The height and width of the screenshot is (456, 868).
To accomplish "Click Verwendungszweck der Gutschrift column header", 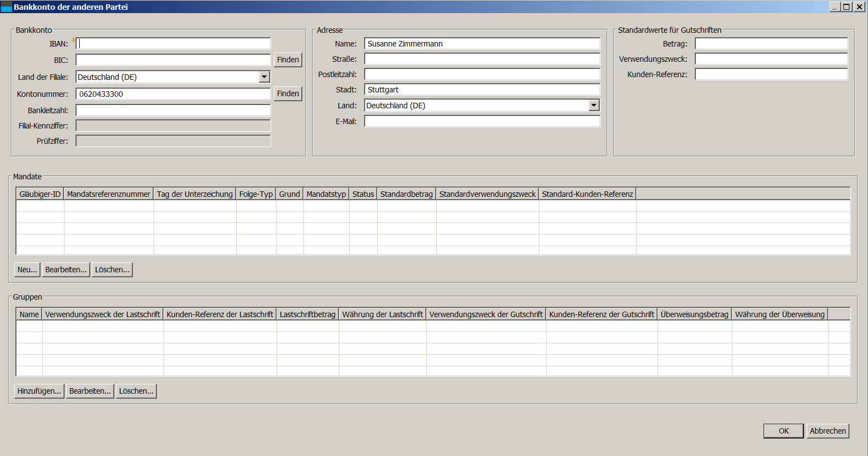I will coord(486,314).
